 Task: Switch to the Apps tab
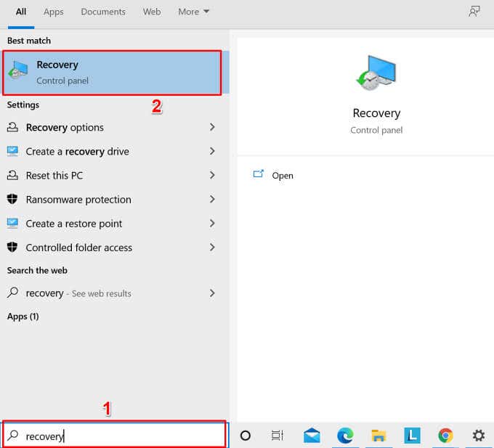[x=54, y=12]
